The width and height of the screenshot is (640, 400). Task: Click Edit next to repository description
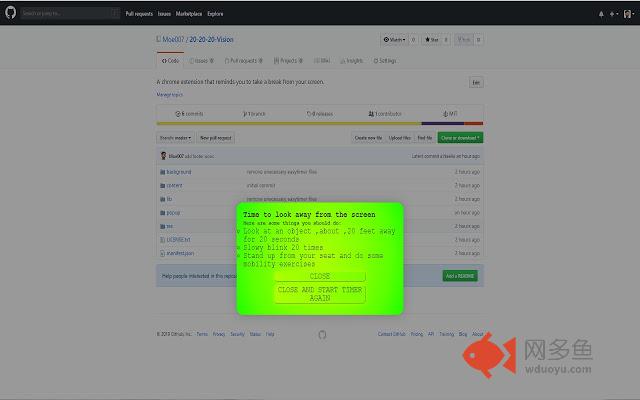coord(476,82)
